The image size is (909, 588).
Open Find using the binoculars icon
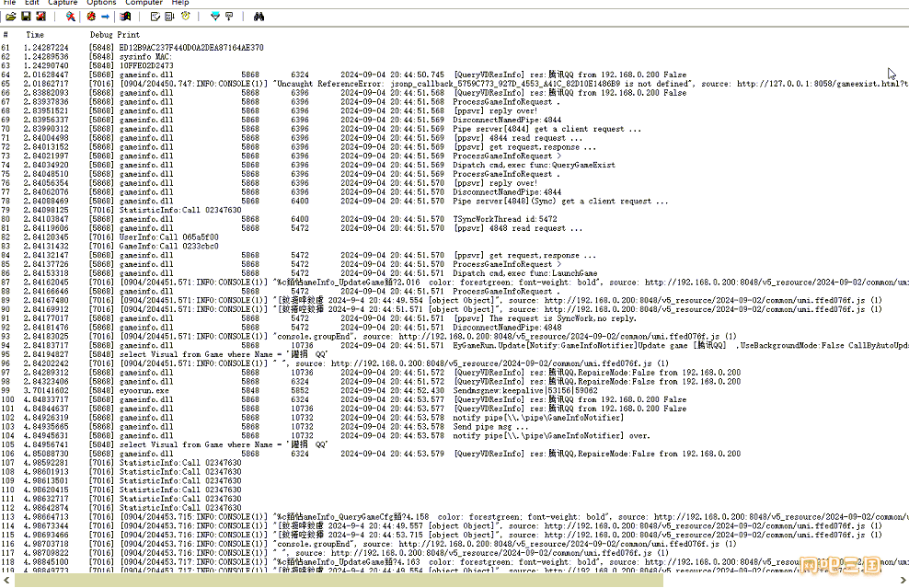(259, 17)
